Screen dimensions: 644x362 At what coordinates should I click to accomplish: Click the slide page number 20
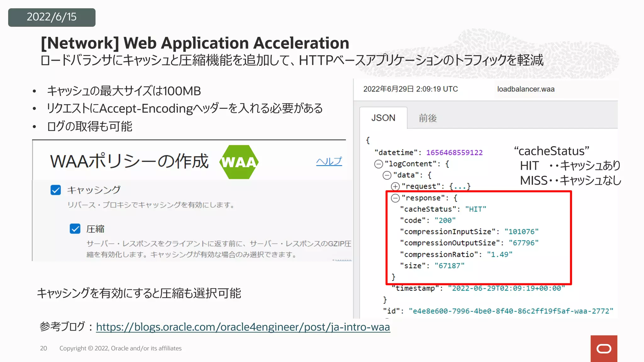click(x=43, y=348)
